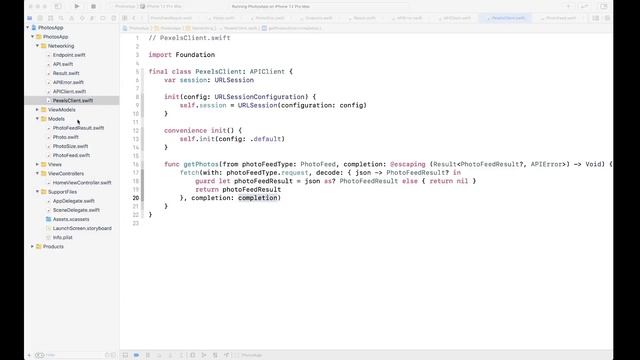Toggle the inspectors panel

coord(604,6)
